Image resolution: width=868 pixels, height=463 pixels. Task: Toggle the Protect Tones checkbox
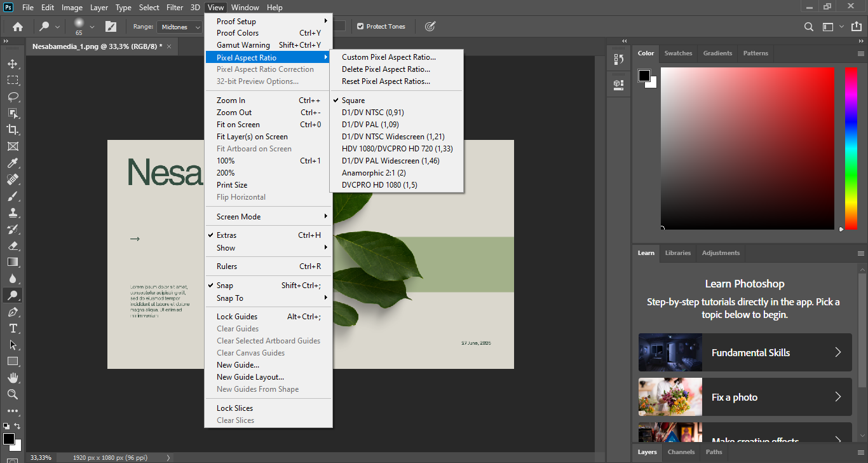360,27
